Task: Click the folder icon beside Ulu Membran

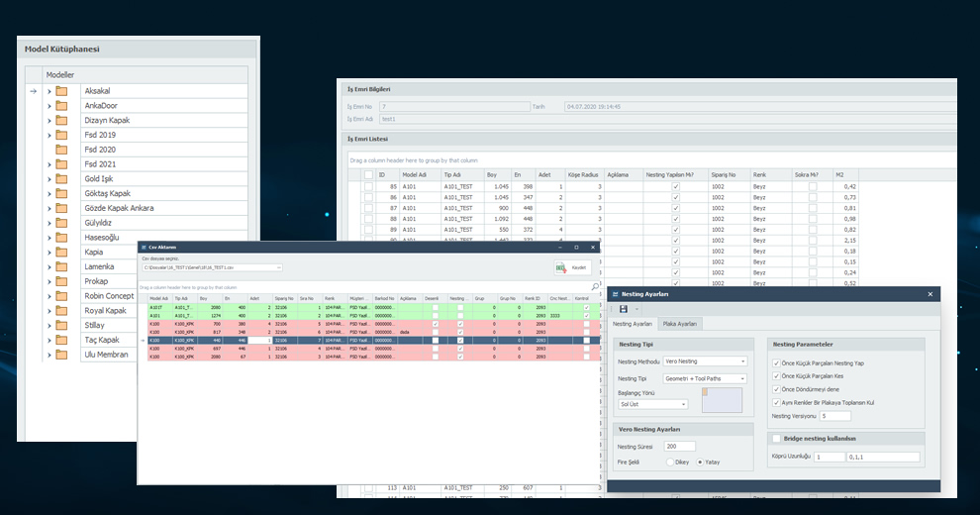Action: click(x=61, y=355)
